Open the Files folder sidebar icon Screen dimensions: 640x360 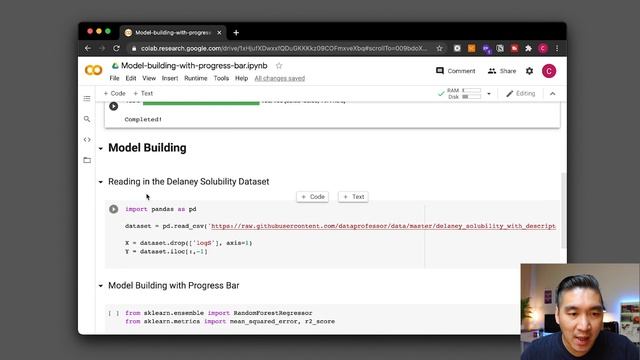click(x=87, y=160)
